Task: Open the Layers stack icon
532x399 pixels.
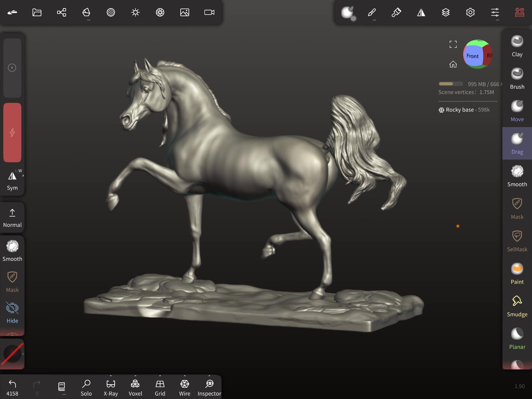Action: 446,12
